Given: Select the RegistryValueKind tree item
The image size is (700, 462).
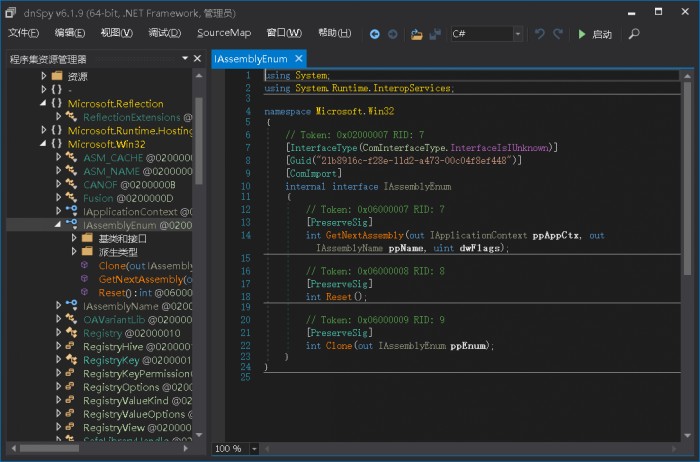Looking at the screenshot, I should tap(138, 400).
